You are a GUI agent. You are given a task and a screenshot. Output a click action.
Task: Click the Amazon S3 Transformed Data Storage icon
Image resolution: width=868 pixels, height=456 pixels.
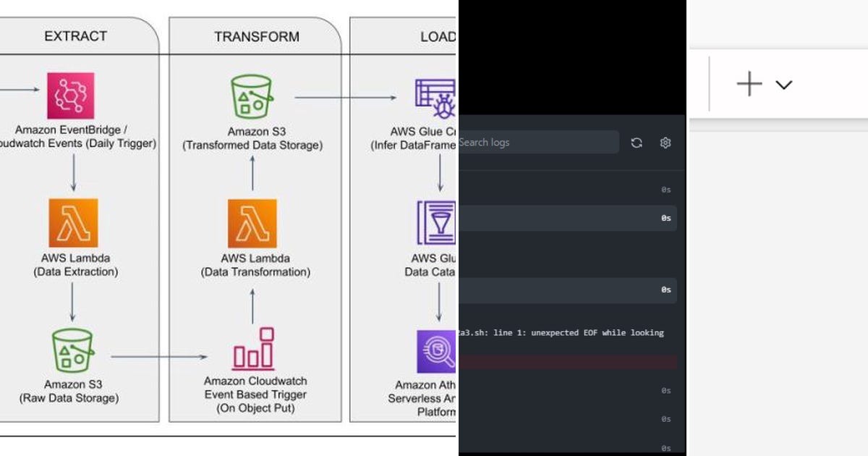(252, 96)
